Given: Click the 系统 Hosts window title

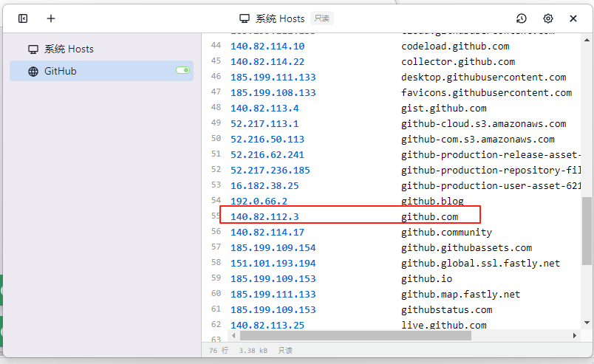Looking at the screenshot, I should point(279,18).
